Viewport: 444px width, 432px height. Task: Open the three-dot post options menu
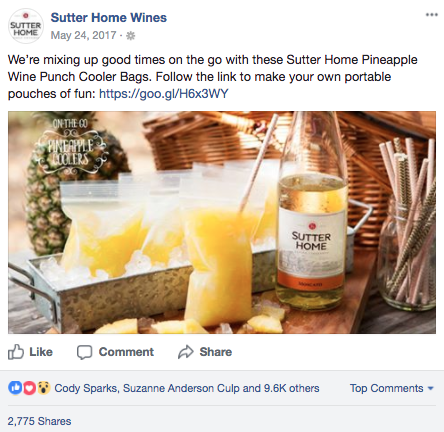[x=431, y=15]
